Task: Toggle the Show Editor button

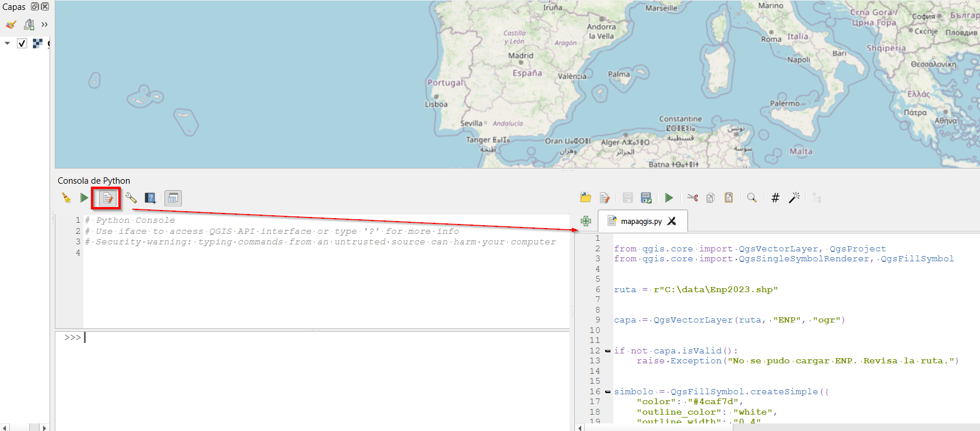Action: (108, 199)
